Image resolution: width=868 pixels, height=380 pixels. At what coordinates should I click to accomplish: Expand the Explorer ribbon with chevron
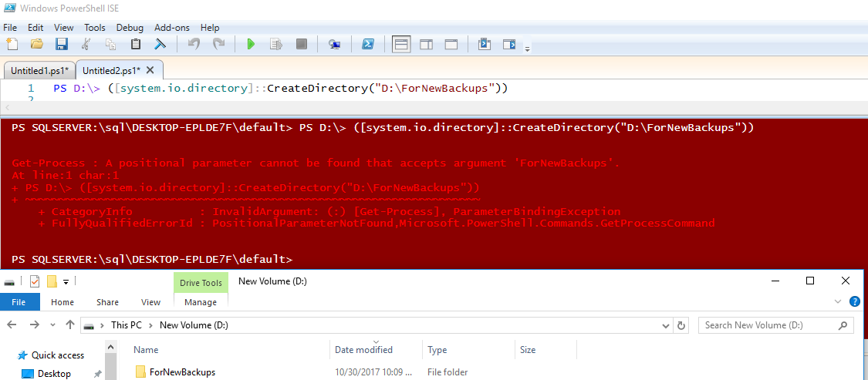[838, 301]
